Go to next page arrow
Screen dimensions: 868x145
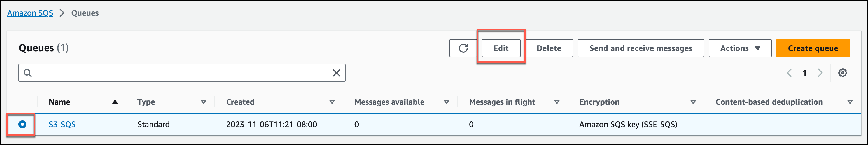(820, 73)
